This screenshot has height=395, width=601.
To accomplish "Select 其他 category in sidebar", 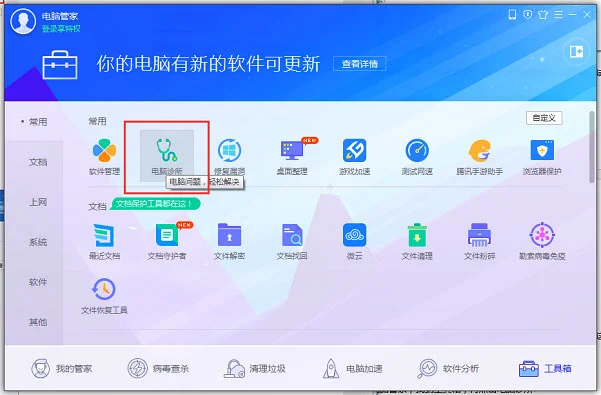I will [38, 322].
